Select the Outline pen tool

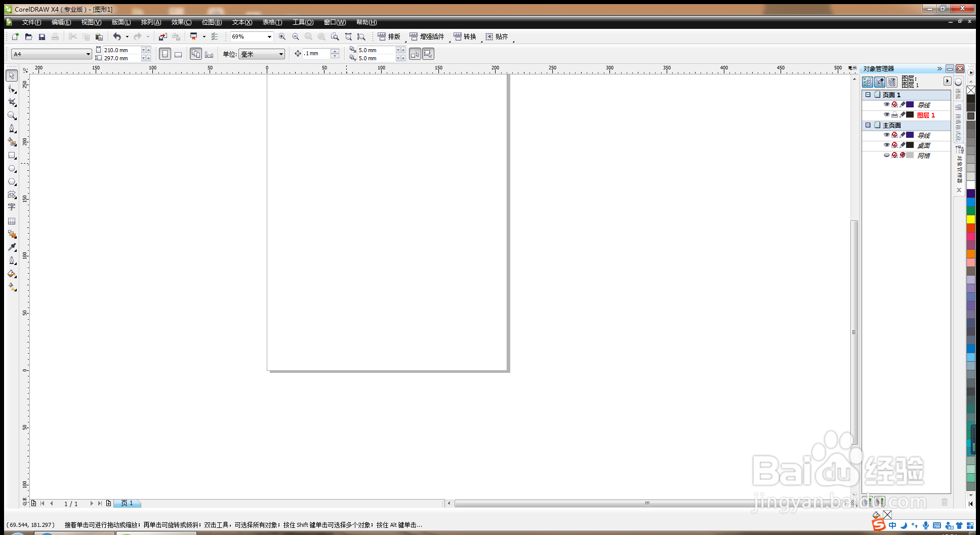(x=12, y=260)
